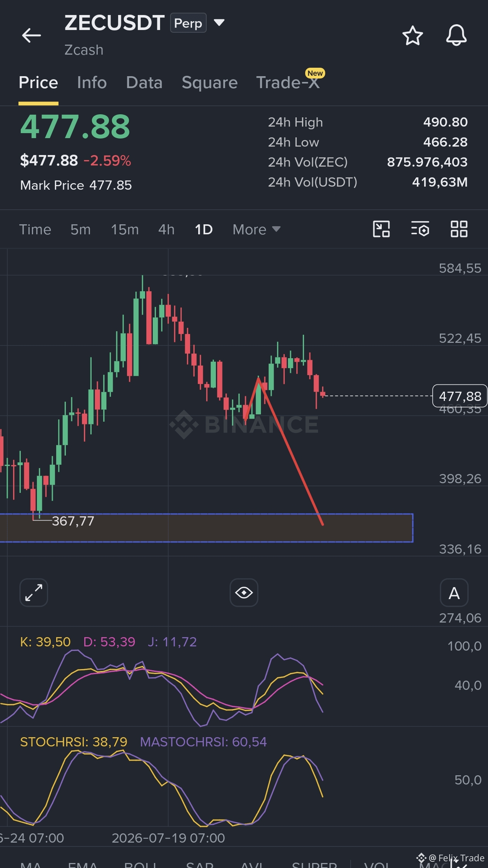Tap the 24h Vol(ZEC) value
Image resolution: width=488 pixels, height=868 pixels.
(427, 162)
